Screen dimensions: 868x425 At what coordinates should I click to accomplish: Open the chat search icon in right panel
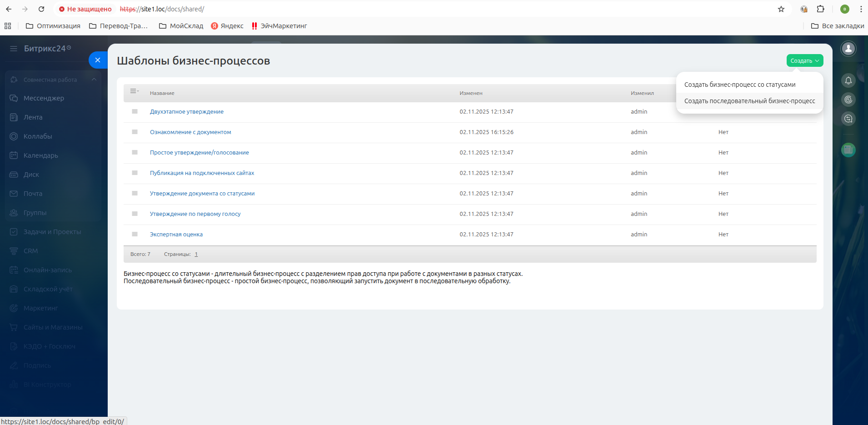pyautogui.click(x=848, y=119)
